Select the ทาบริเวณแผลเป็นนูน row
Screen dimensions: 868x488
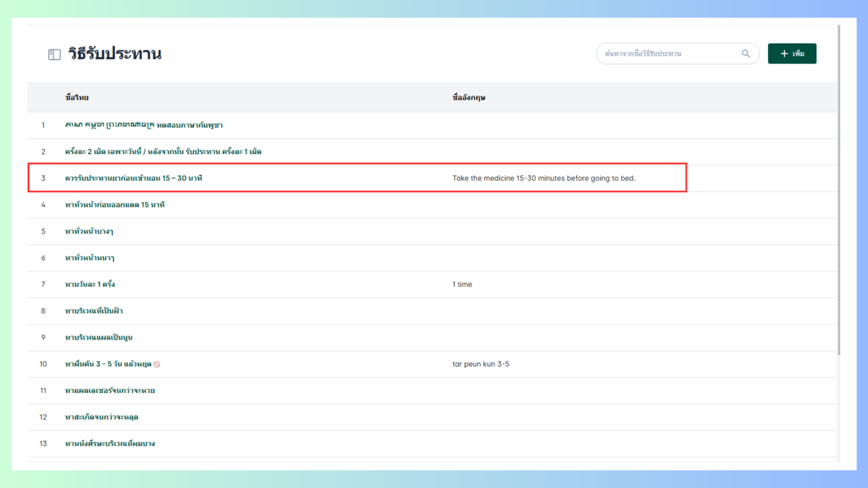(432, 338)
